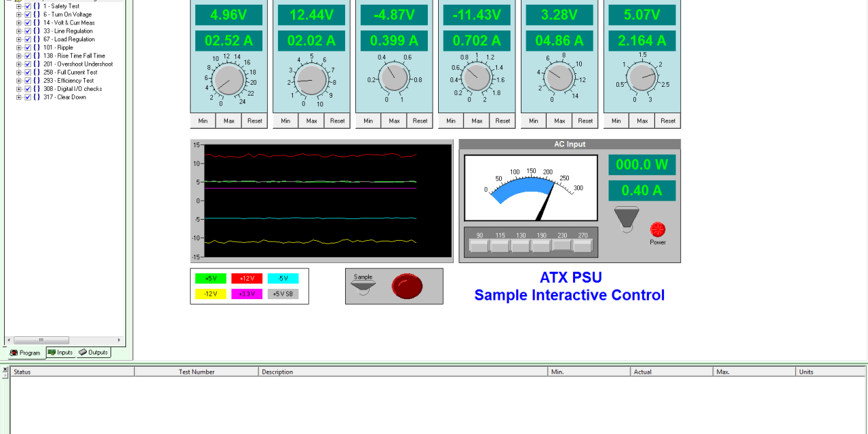
Task: Click the Inputs tab circuit board icon
Action: 52,352
